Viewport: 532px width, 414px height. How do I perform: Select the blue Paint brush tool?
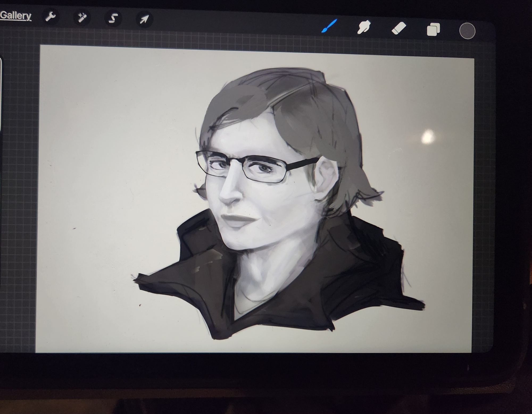tap(330, 26)
